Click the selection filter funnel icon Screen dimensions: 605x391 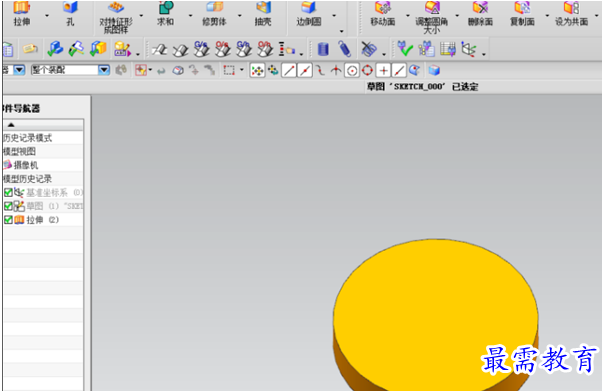pos(140,70)
